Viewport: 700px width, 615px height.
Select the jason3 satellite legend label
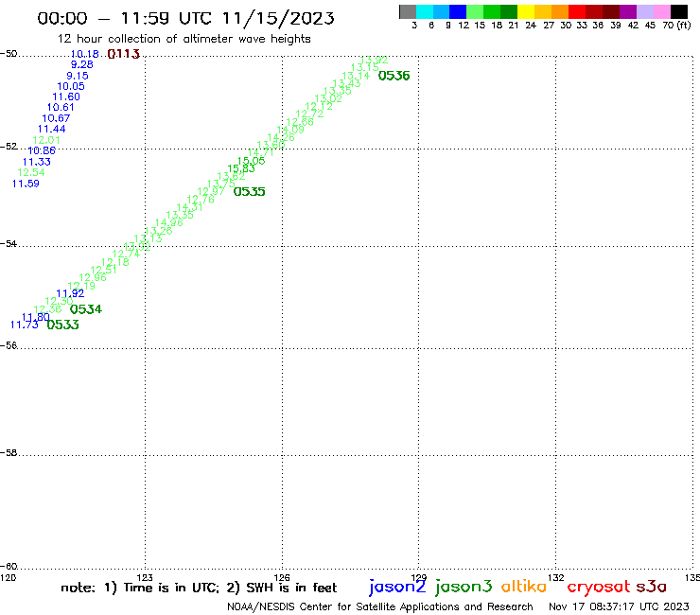click(x=464, y=587)
